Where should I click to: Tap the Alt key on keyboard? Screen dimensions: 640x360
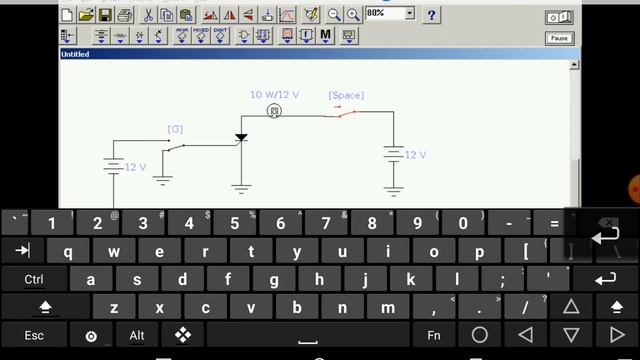[137, 336]
